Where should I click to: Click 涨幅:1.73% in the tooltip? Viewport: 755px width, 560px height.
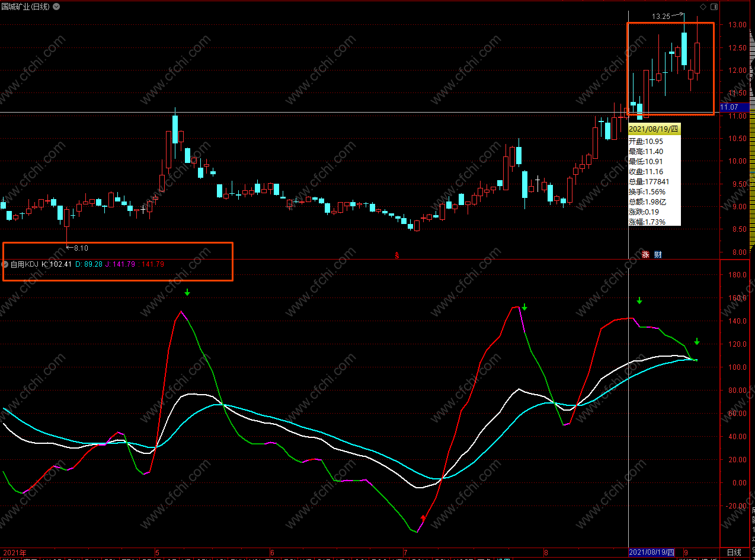647,222
